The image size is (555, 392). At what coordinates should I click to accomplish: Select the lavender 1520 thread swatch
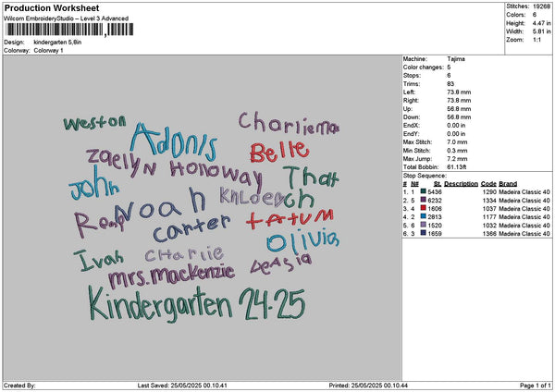click(423, 225)
